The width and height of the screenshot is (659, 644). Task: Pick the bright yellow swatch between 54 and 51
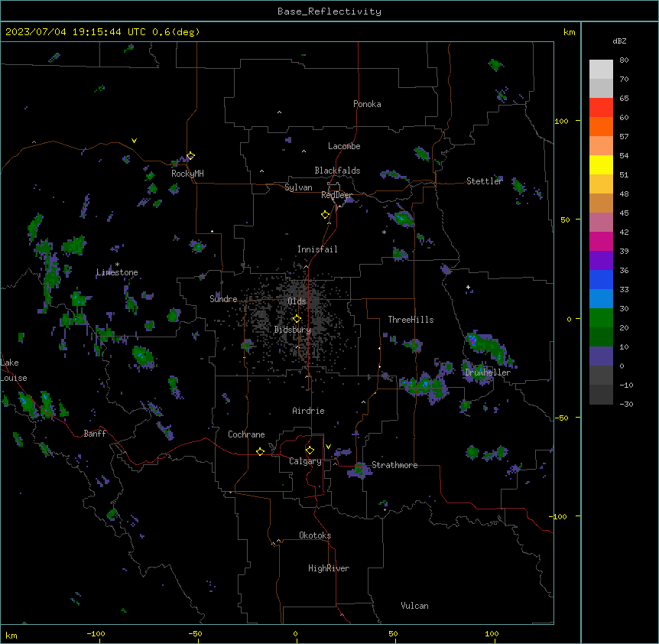click(601, 164)
